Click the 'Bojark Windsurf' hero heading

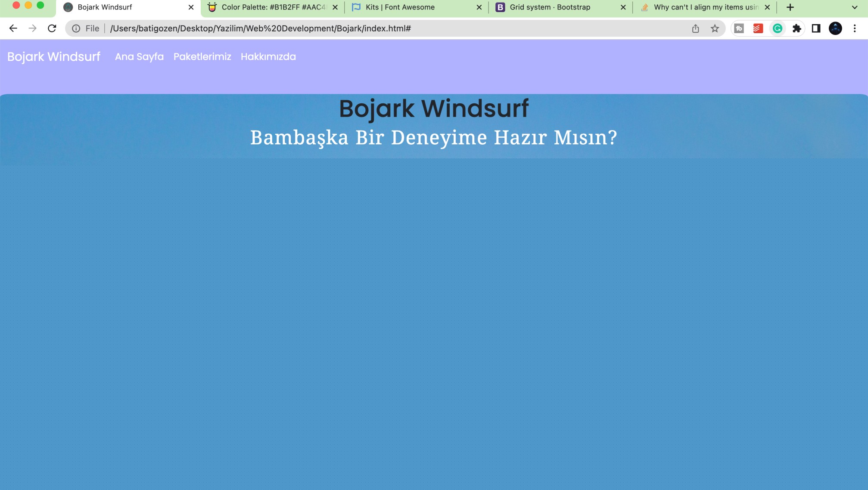tap(434, 109)
